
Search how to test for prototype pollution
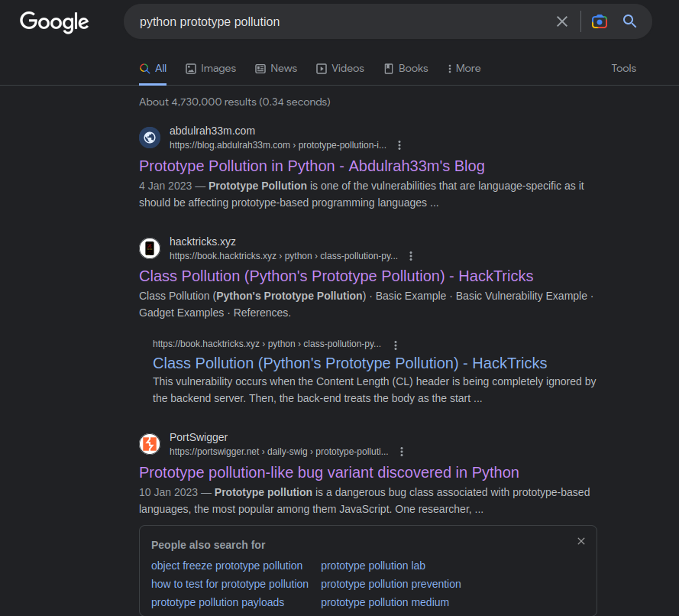[x=229, y=584]
